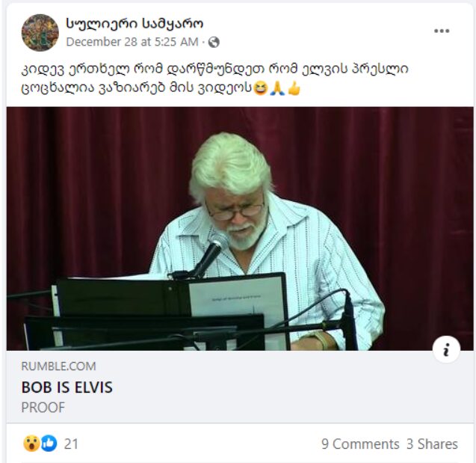The height and width of the screenshot is (463, 476).
Task: Click the PROOF link description text
Action: point(43,408)
